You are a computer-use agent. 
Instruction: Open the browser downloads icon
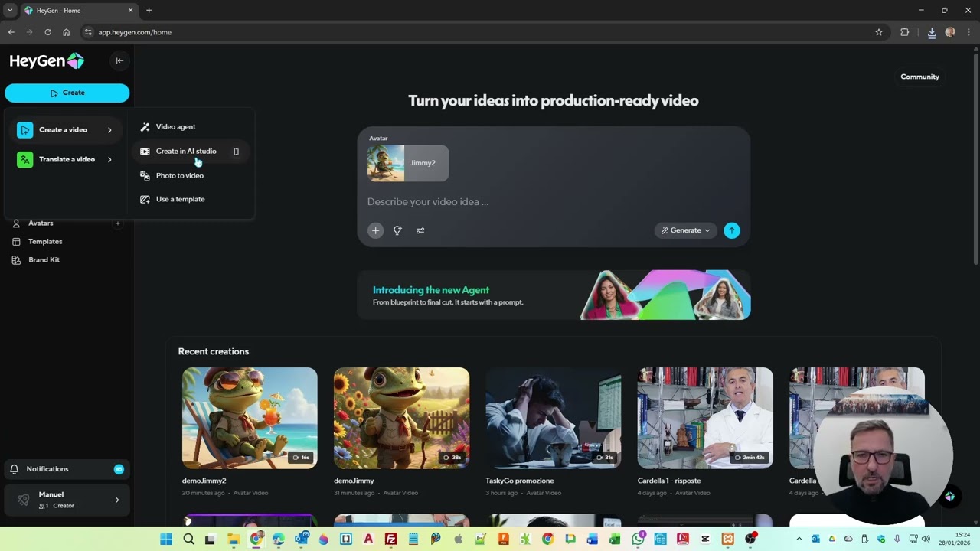click(932, 32)
